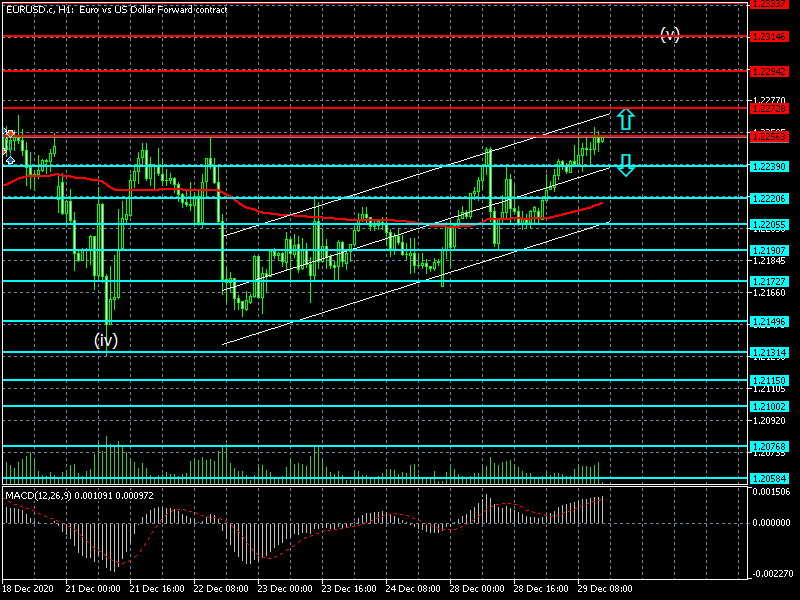800x600 pixels.
Task: Click the 1.21907 support price tag
Action: click(x=769, y=250)
